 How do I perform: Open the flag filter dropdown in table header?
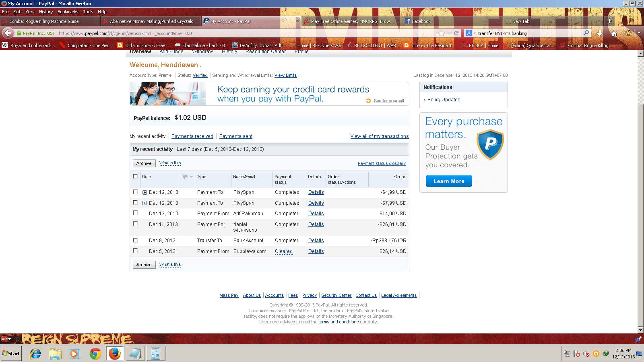coord(187,177)
